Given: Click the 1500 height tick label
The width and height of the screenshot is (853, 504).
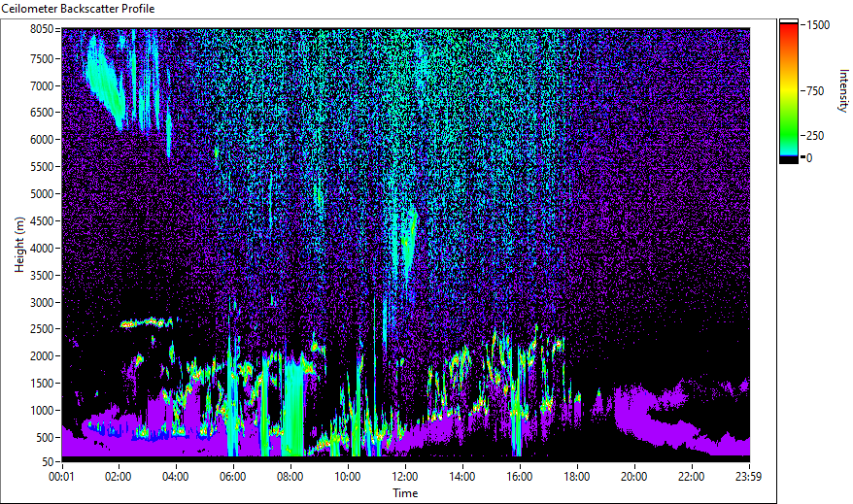Looking at the screenshot, I should pyautogui.click(x=42, y=384).
